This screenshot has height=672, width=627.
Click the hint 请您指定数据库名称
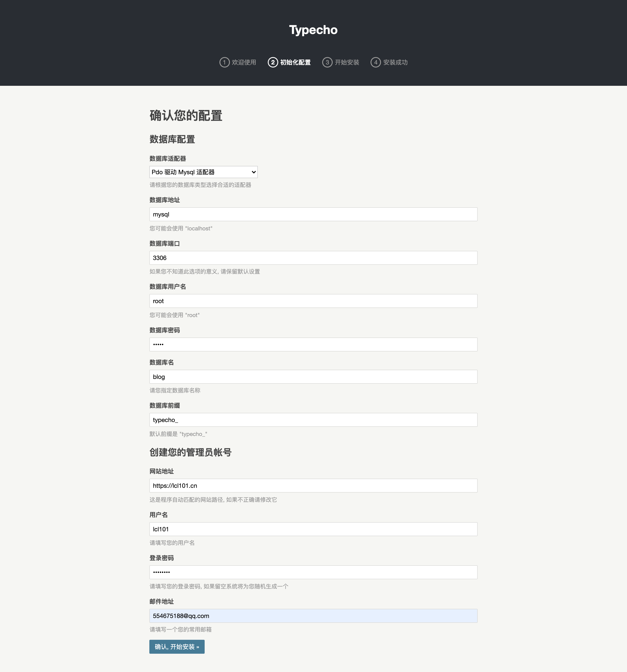tap(175, 390)
